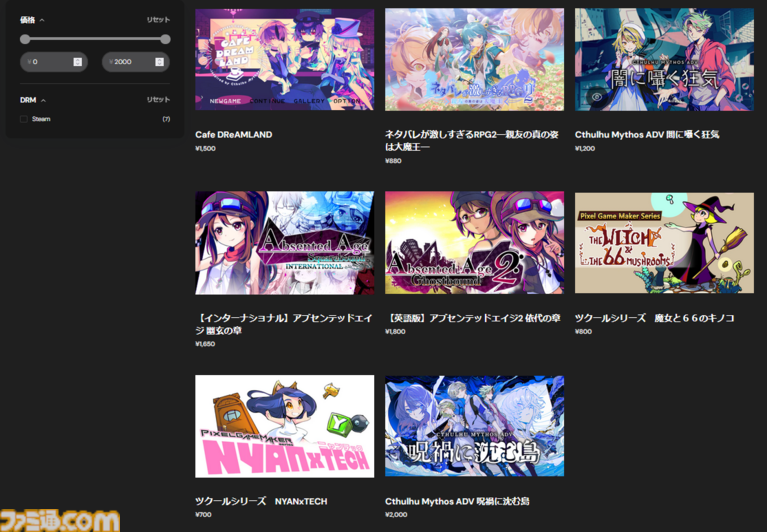Click 【英語版】アブセンテッドエイジ2 title link
The image size is (767, 532).
473,318
